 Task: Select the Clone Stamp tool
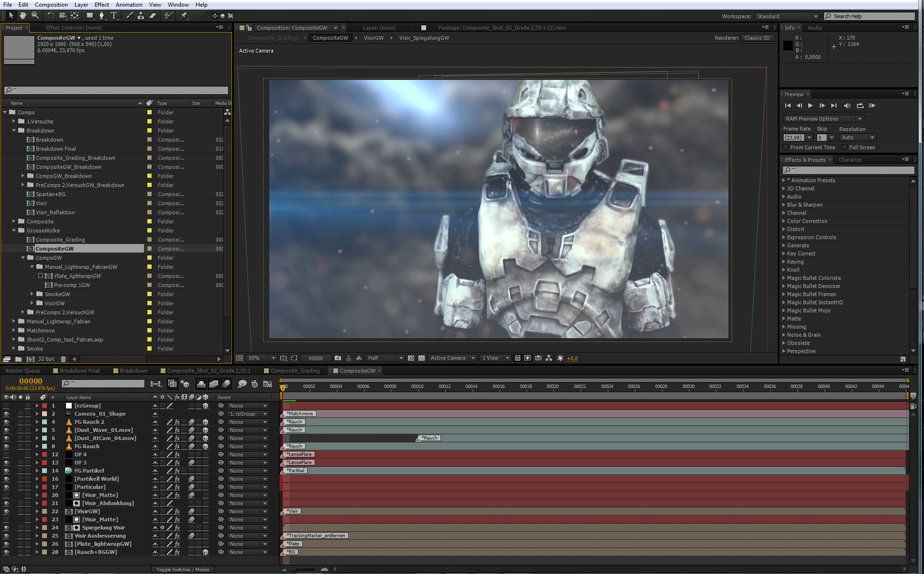[x=141, y=15]
